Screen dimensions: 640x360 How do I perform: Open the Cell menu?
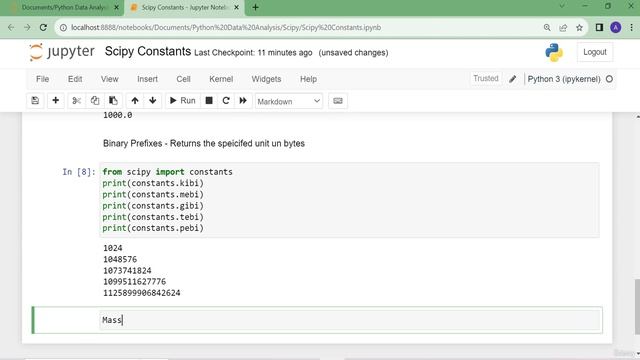(183, 79)
